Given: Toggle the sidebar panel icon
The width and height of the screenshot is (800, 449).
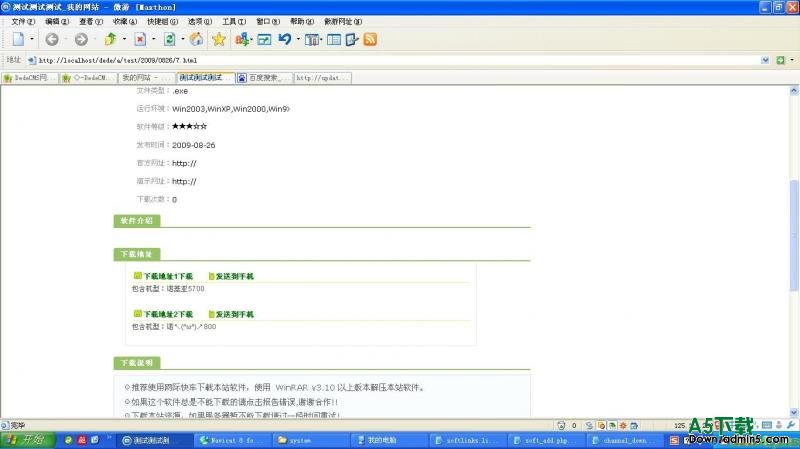Looking at the screenshot, I should 334,39.
